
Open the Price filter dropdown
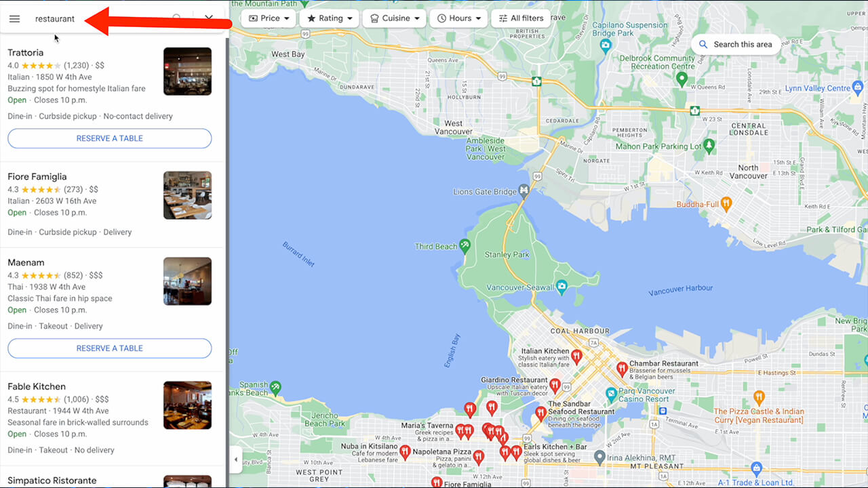coord(268,18)
